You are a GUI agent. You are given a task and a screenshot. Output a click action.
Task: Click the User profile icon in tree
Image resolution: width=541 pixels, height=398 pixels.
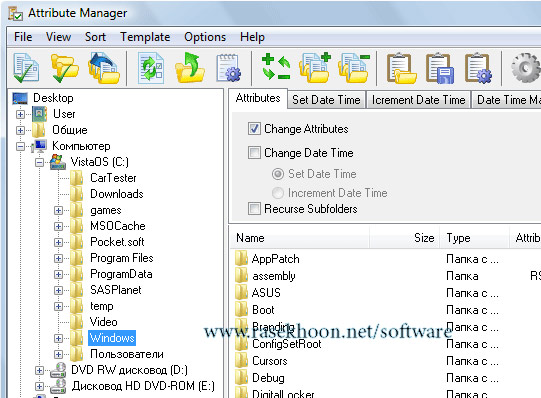39,114
